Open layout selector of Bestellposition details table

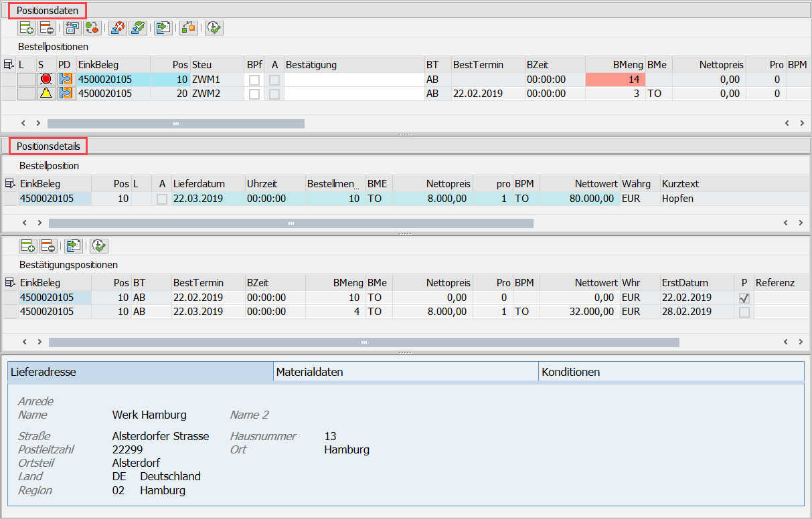pos(10,183)
